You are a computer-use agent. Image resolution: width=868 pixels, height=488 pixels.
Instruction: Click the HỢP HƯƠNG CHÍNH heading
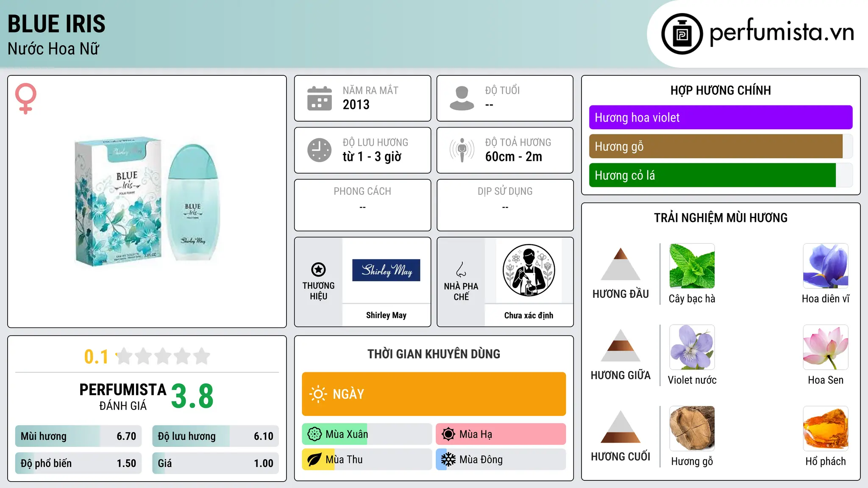coord(721,90)
